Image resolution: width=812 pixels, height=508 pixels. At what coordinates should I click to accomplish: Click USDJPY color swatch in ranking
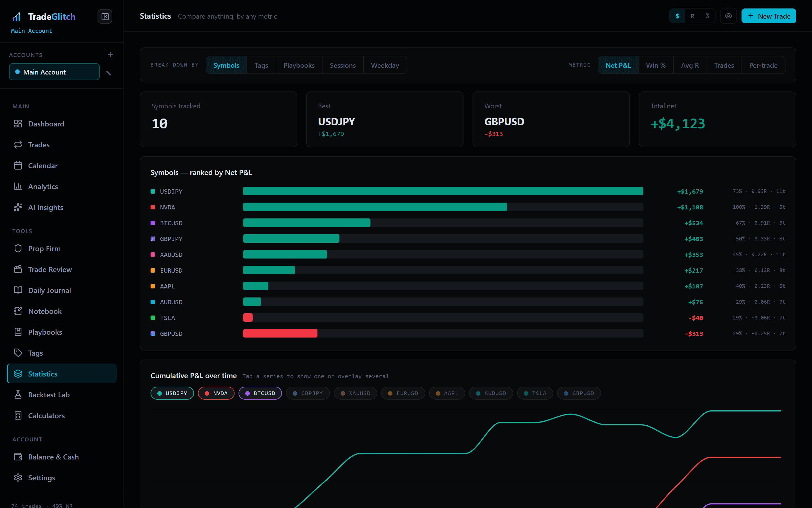[x=153, y=191]
